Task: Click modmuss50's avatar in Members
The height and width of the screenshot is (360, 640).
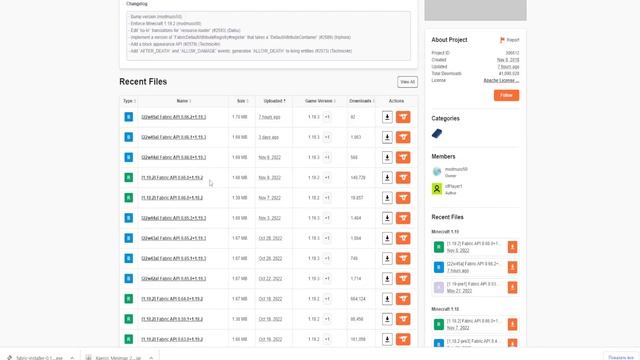Action: pos(437,171)
